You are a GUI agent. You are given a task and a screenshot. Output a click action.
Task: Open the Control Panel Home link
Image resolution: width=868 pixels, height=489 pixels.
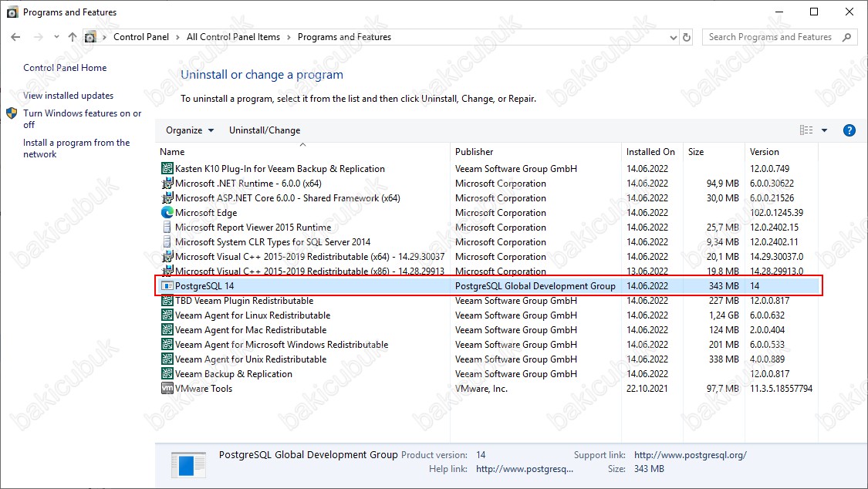65,68
